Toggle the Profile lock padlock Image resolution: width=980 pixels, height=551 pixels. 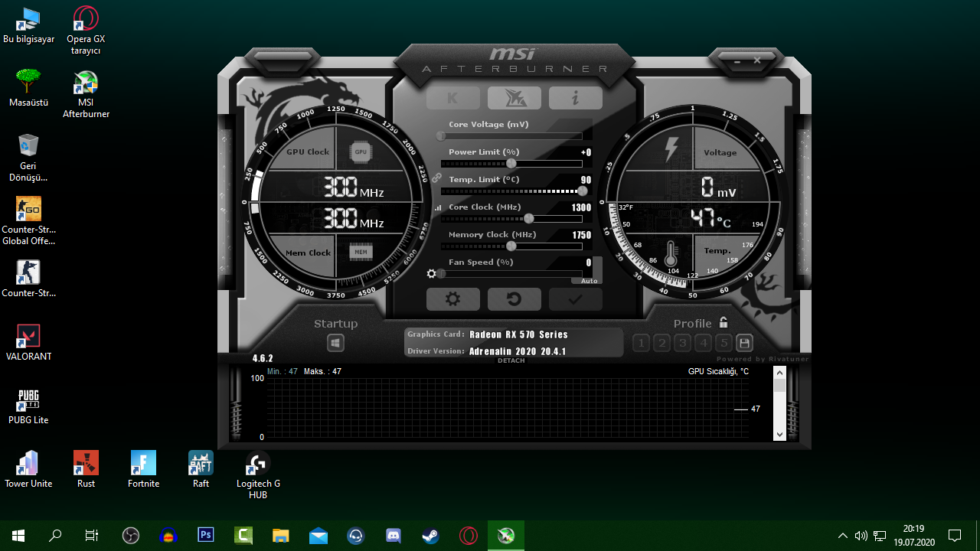(x=724, y=323)
